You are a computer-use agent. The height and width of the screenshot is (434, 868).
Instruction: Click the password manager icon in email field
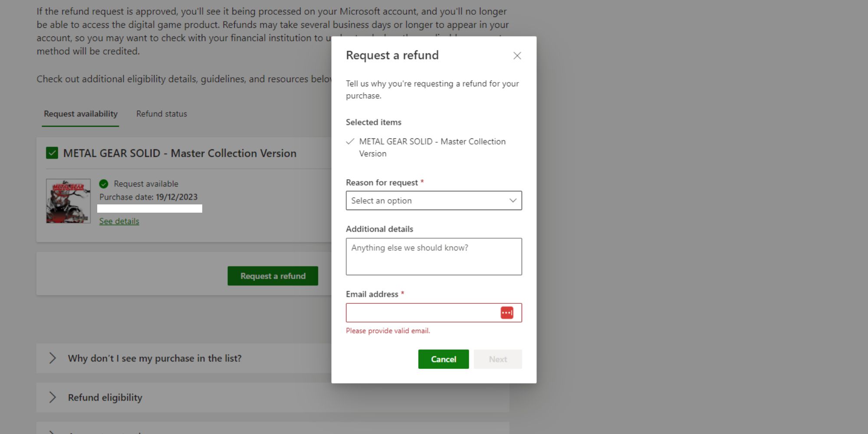(507, 312)
